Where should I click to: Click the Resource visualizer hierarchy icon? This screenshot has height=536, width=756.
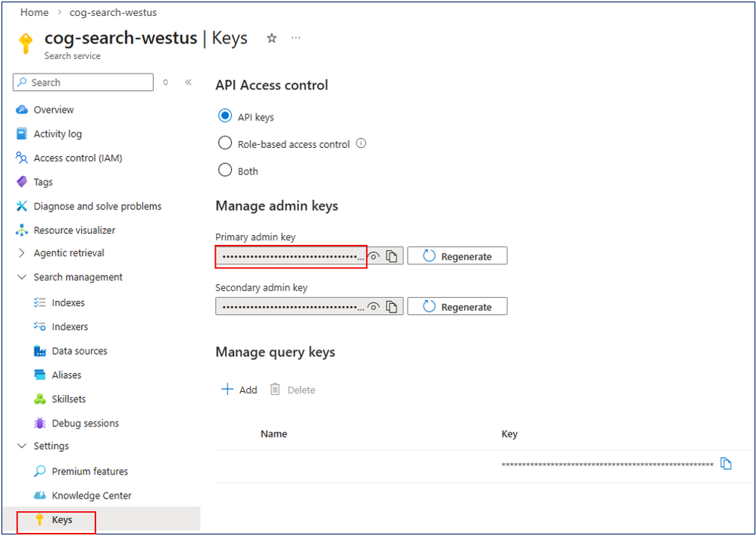[22, 230]
